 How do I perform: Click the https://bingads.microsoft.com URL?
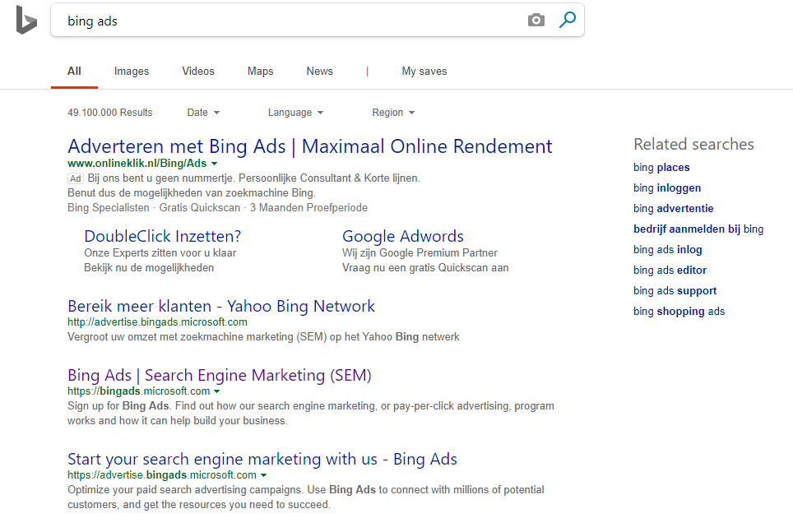click(x=138, y=391)
